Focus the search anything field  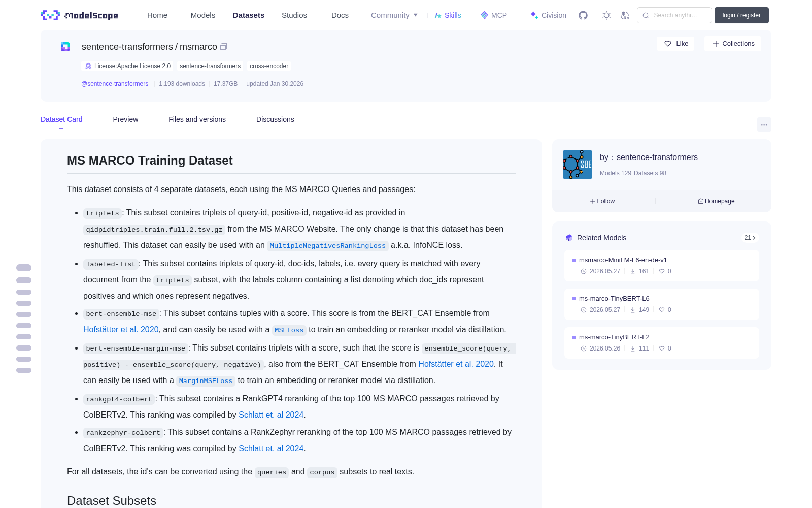click(x=674, y=15)
